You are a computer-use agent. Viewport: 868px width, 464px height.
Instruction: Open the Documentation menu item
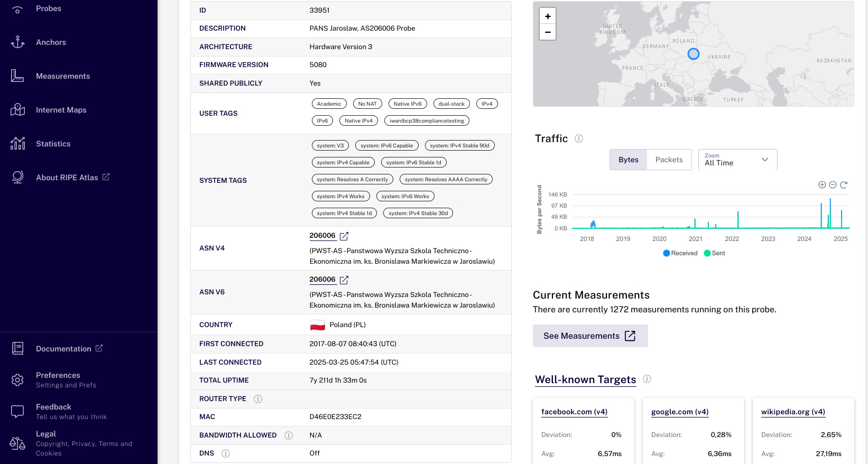click(x=63, y=349)
